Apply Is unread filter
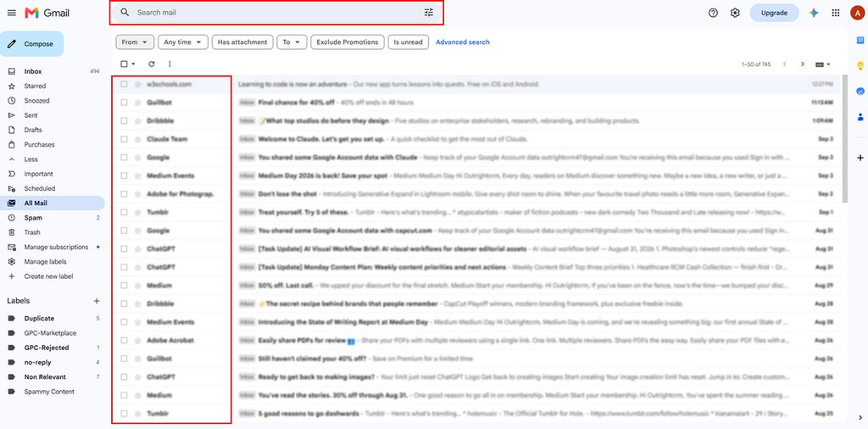 408,42
